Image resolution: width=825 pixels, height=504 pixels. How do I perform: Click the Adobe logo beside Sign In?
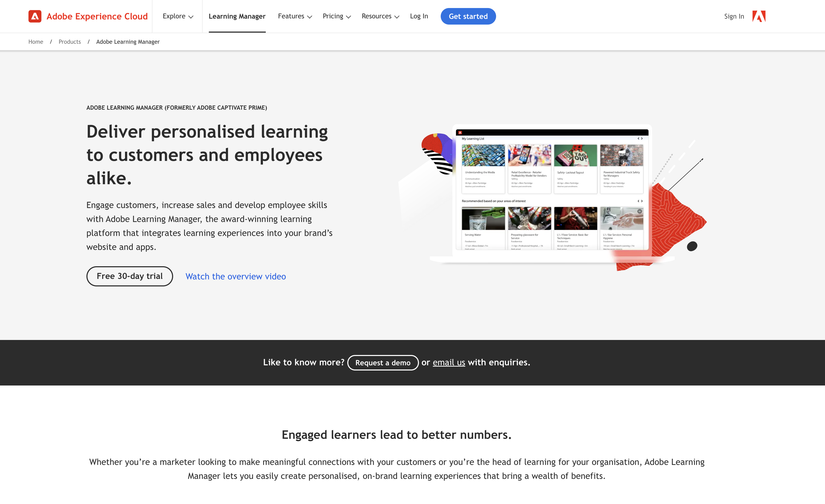(x=759, y=16)
